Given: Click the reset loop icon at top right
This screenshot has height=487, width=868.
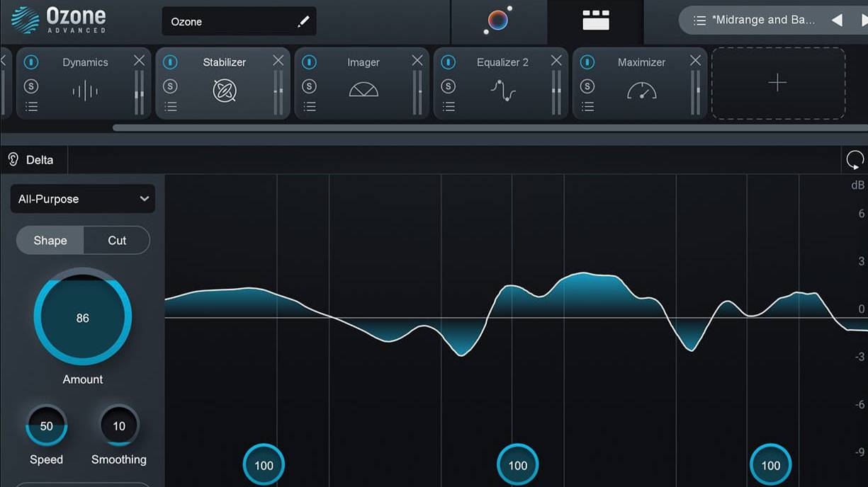Looking at the screenshot, I should 855,160.
